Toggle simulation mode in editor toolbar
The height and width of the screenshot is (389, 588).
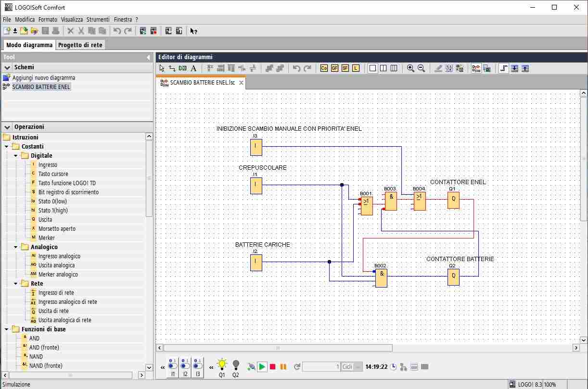(476, 68)
